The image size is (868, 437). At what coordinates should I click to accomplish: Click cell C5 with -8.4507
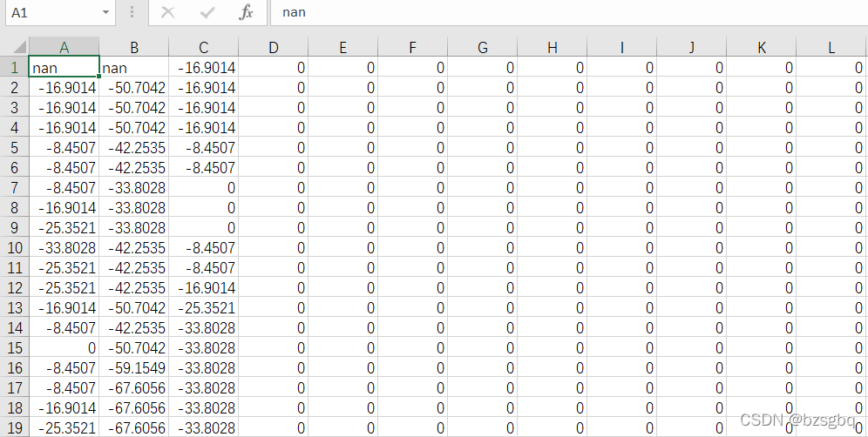(204, 147)
